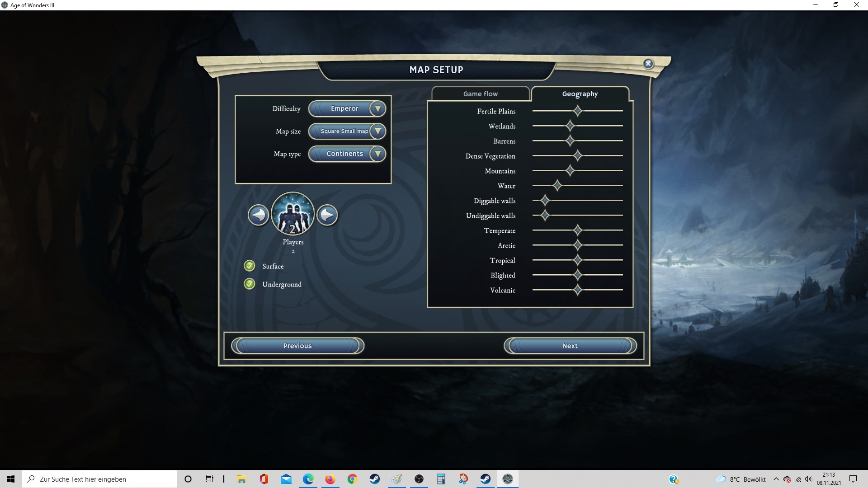Image resolution: width=868 pixels, height=488 pixels.
Task: Open Google Chrome from taskbar
Action: click(x=353, y=479)
